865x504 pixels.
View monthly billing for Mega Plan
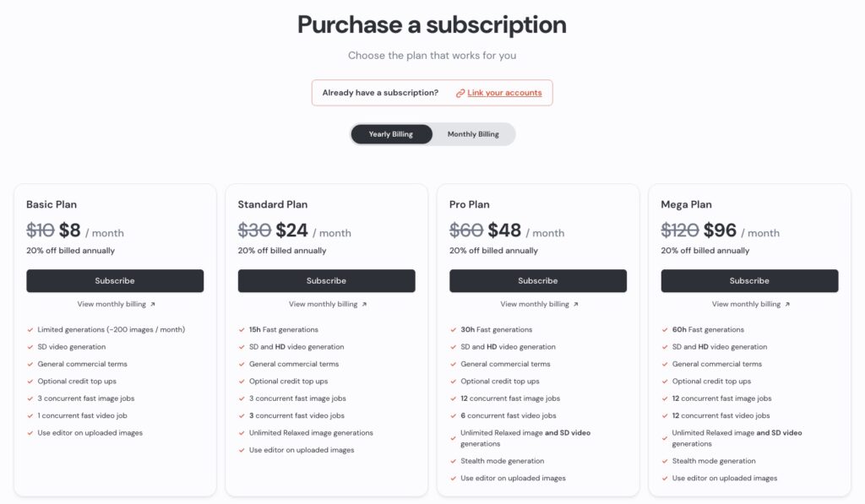click(750, 305)
